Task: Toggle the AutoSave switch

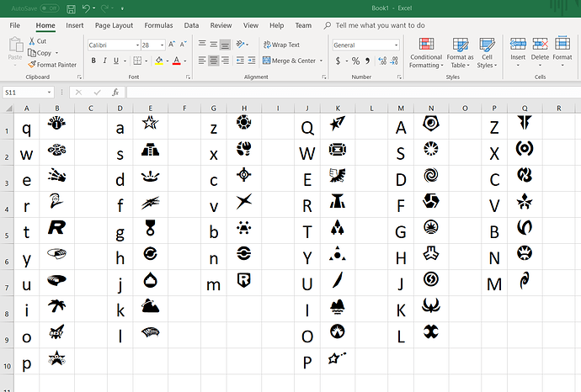Action: click(x=49, y=8)
